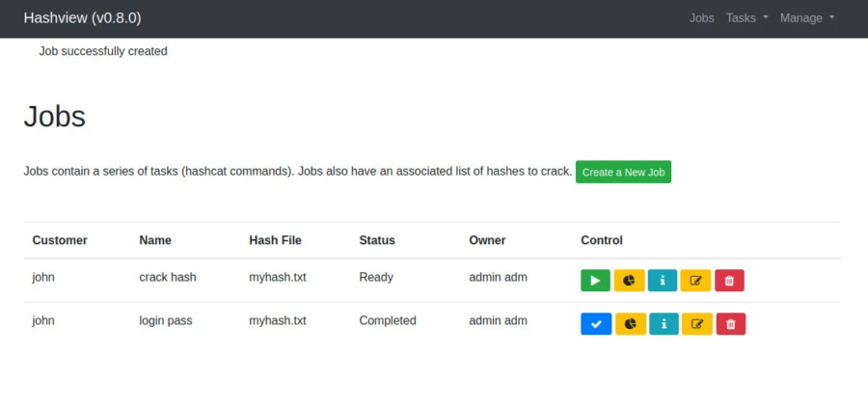
Task: Click the Completed status text
Action: (388, 320)
